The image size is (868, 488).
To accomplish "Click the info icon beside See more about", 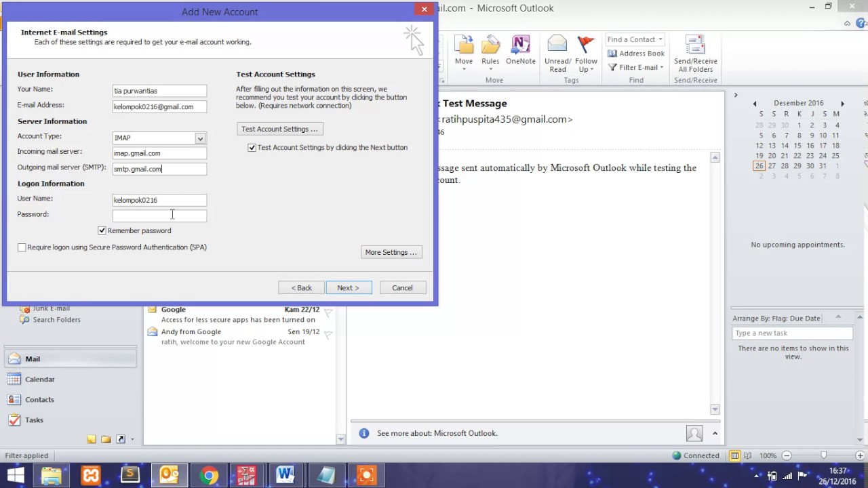I will point(363,433).
